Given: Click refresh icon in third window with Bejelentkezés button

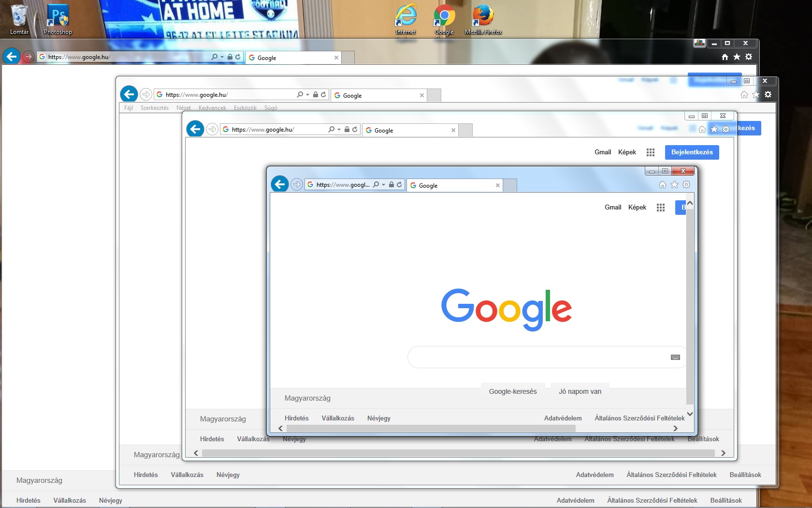Looking at the screenshot, I should [355, 129].
